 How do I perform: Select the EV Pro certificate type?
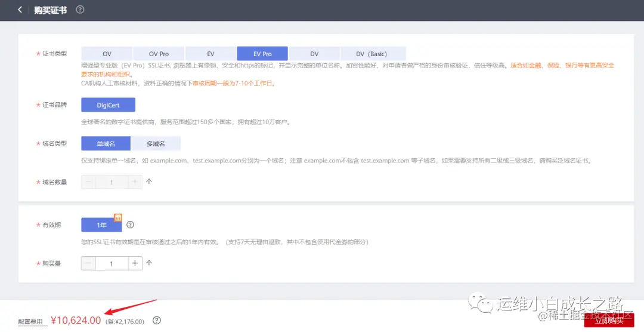262,54
